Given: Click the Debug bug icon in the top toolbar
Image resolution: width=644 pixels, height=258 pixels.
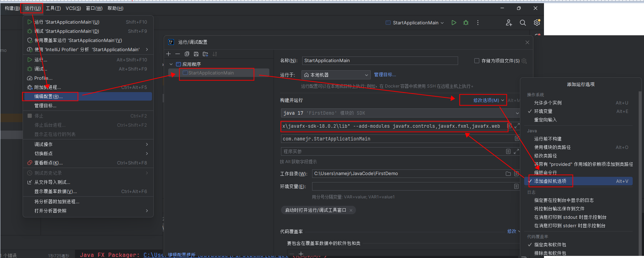Looking at the screenshot, I should [466, 23].
